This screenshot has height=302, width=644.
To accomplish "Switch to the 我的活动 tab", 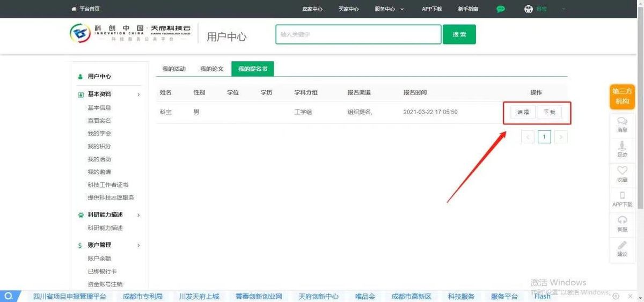I will (174, 69).
